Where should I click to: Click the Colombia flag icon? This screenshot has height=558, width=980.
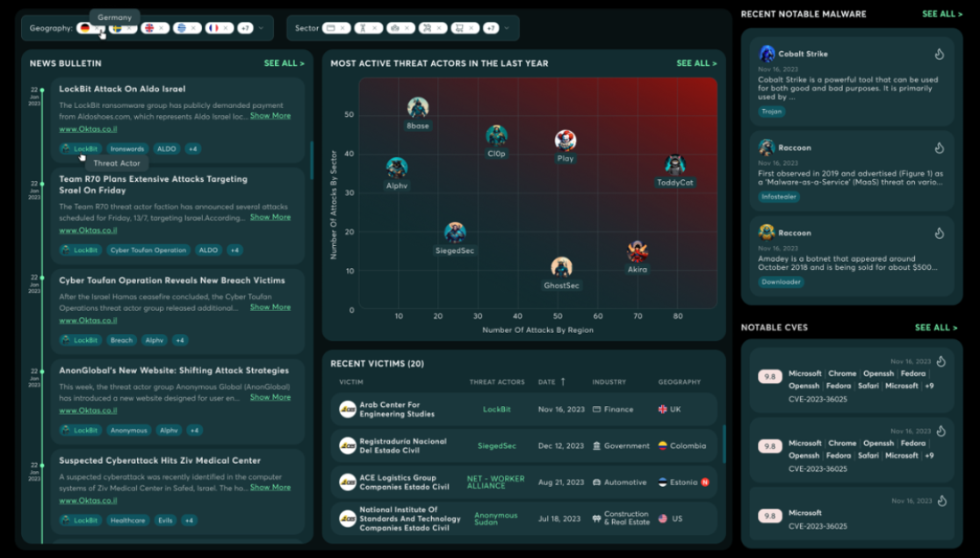662,446
